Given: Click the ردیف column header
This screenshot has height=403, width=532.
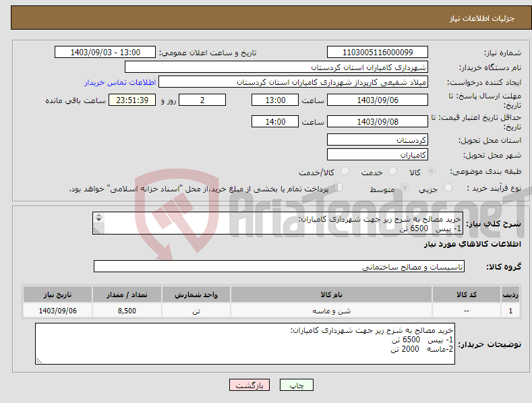Looking at the screenshot, I should (510, 294).
